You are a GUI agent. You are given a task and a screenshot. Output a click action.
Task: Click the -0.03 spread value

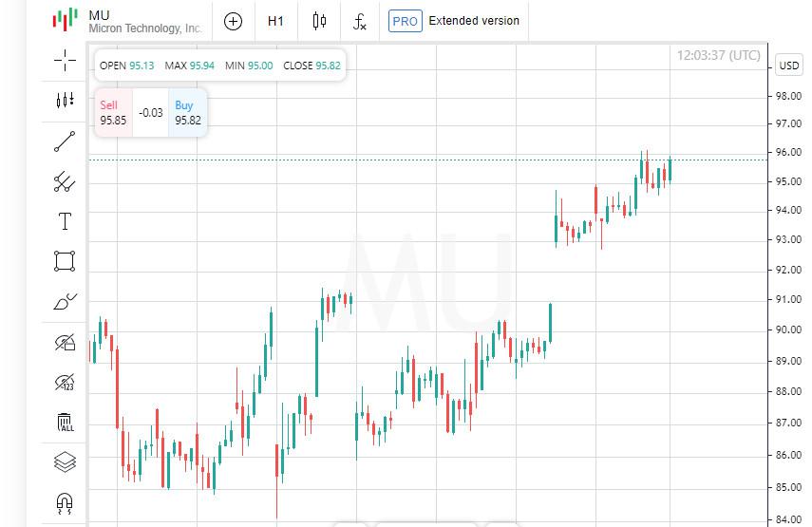pyautogui.click(x=151, y=113)
